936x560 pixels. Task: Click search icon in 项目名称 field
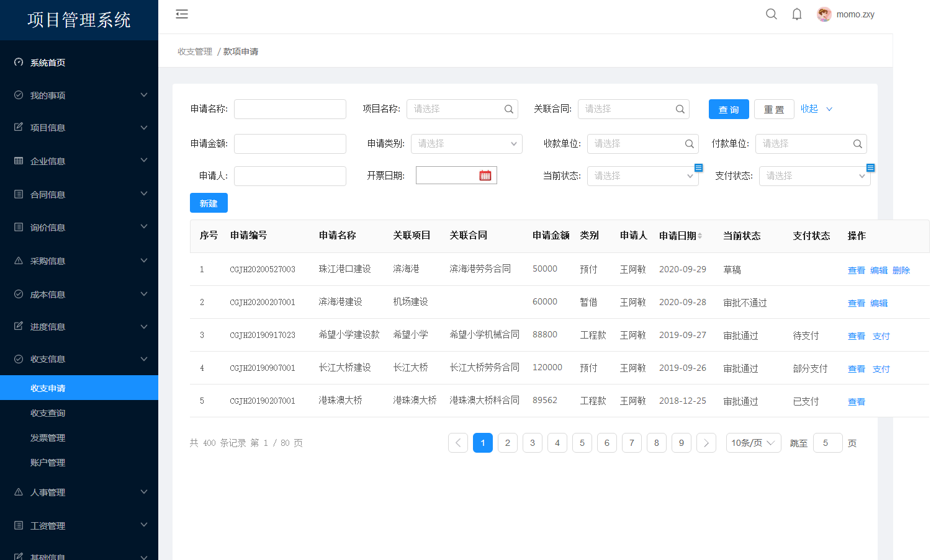[509, 109]
